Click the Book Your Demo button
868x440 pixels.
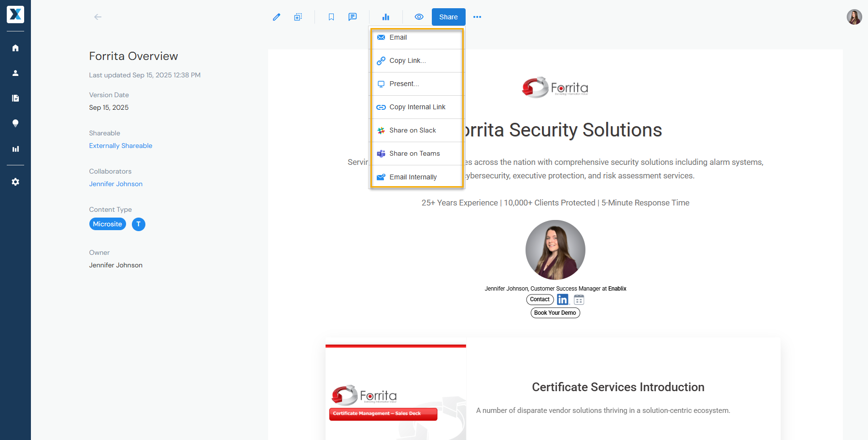[x=555, y=313]
